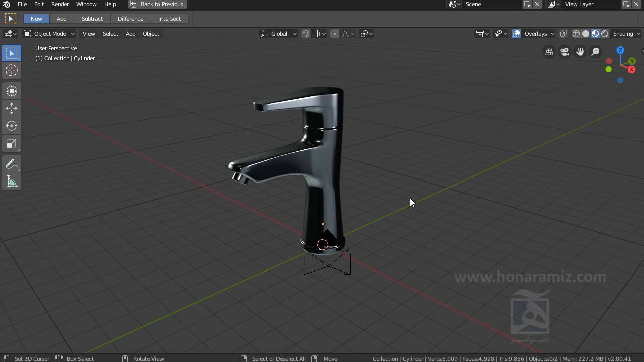The height and width of the screenshot is (362, 644).
Task: Switch to wireframe shading mode
Action: (x=576, y=34)
